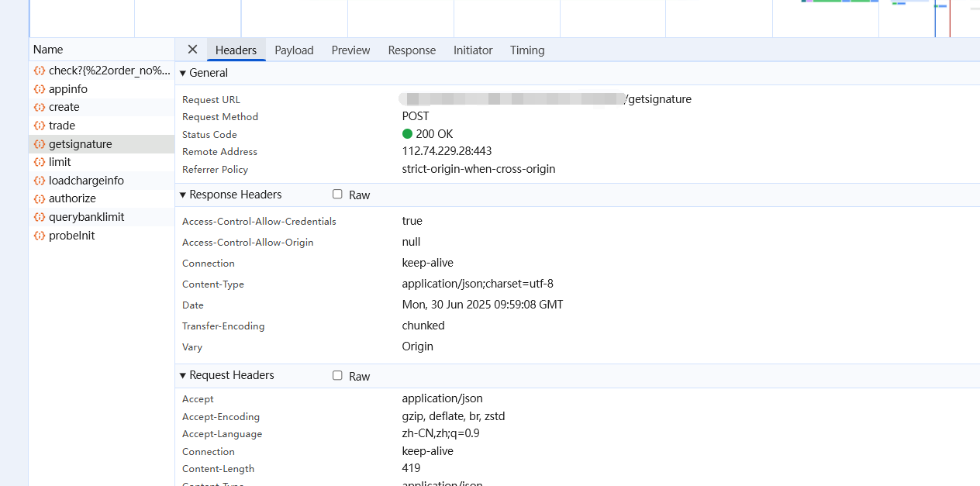Open the Payload tab
Viewport: 980px width, 486px height.
click(294, 50)
